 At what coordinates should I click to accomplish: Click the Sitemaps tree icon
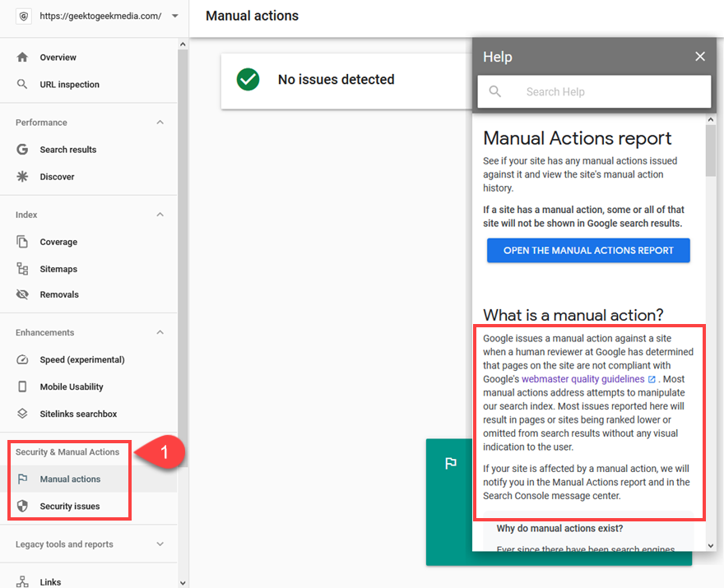pos(22,269)
